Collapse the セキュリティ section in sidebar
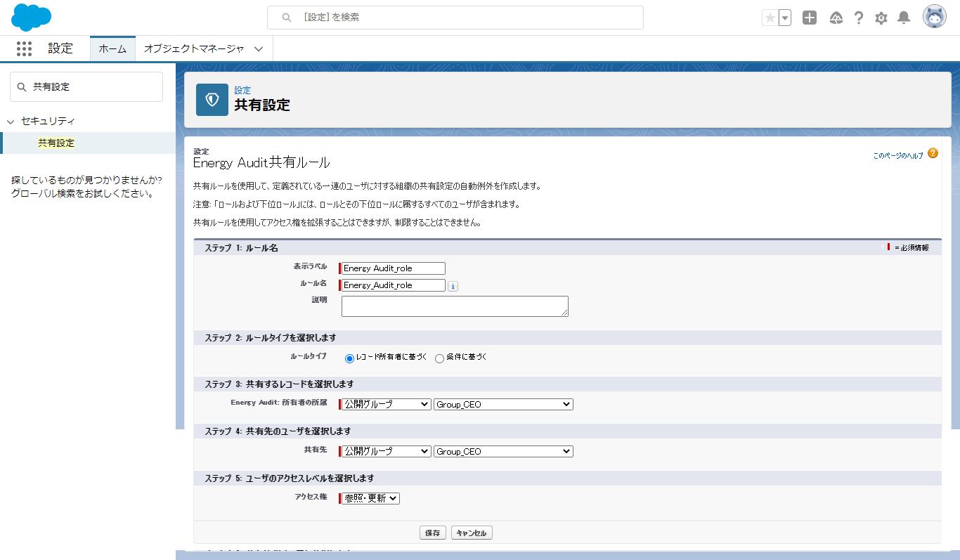Viewport: 960px width, 560px height. pos(11,122)
